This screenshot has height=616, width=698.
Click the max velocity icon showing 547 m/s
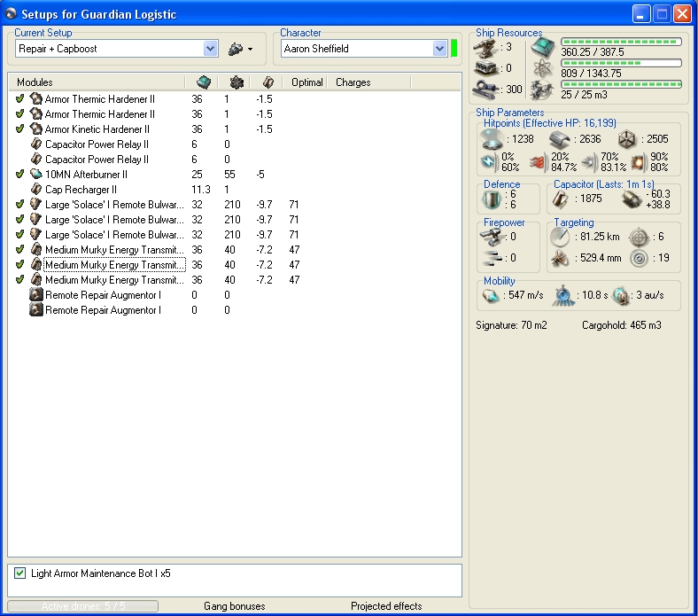pyautogui.click(x=491, y=296)
